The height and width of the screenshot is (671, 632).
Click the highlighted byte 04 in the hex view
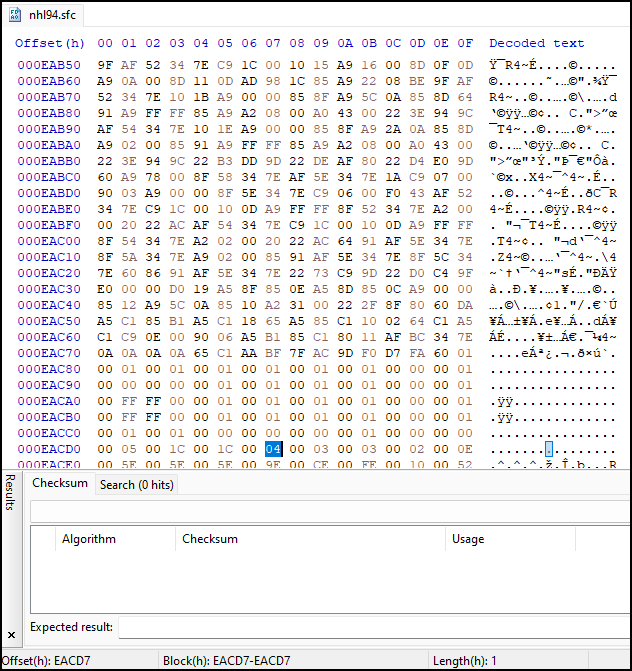(x=273, y=449)
